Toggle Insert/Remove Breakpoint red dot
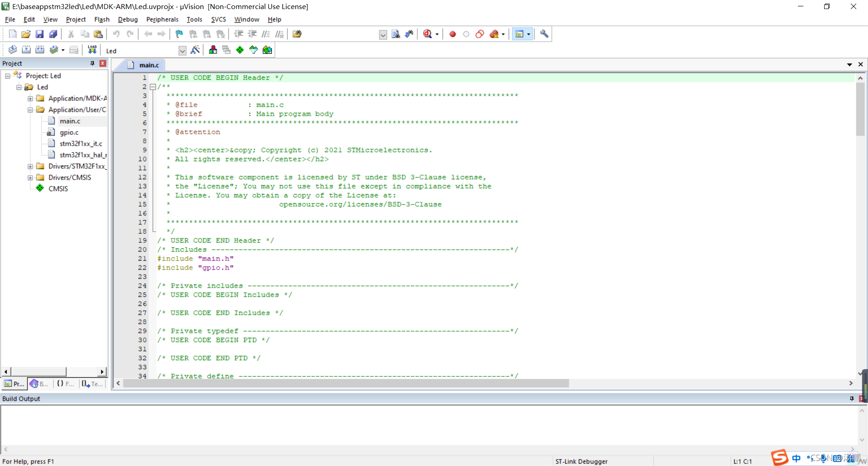This screenshot has width=868, height=466. coord(453,34)
